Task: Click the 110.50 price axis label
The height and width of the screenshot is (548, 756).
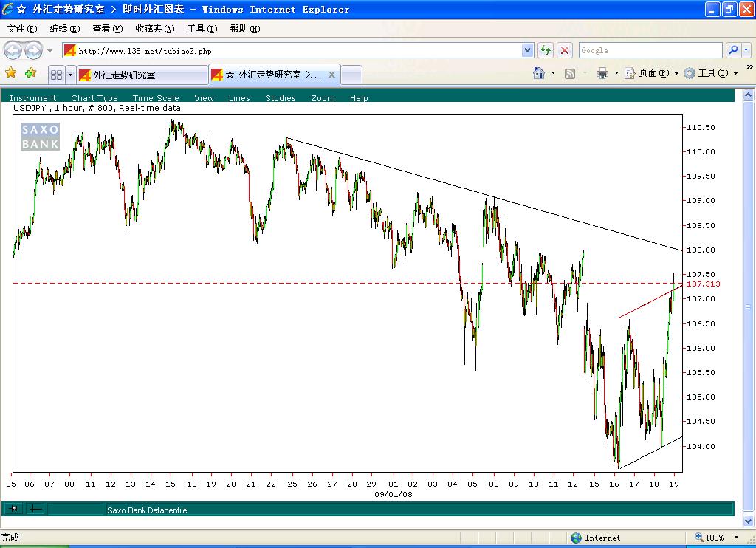Action: click(701, 127)
